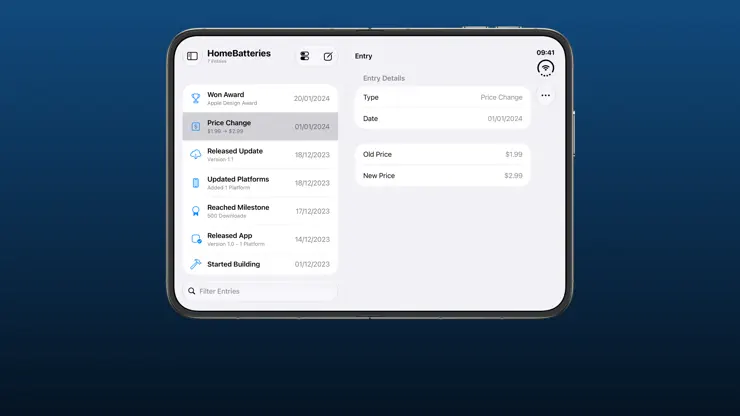Open the Released App entry title

point(230,236)
